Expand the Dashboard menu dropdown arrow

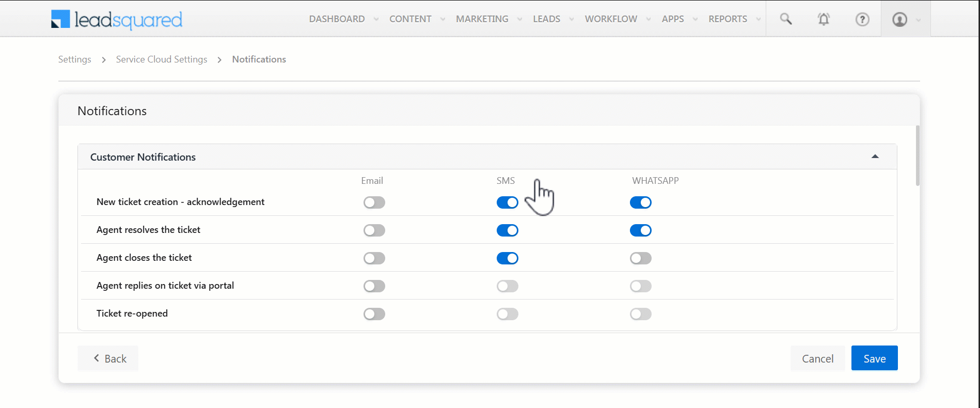point(376,19)
